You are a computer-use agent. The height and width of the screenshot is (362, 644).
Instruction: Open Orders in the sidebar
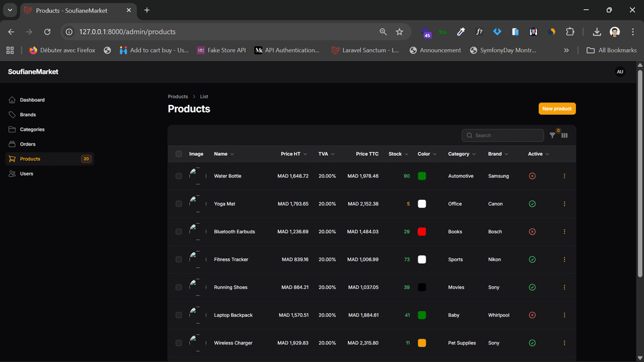(28, 144)
